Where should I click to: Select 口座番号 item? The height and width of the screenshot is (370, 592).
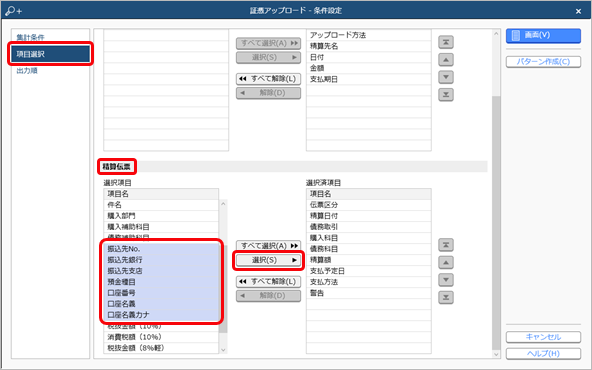coord(161,293)
